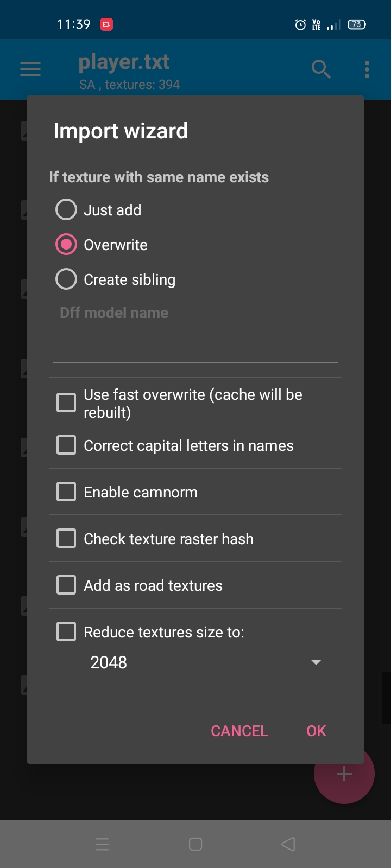This screenshot has height=868, width=391.
Task: Open the hamburger navigation menu
Action: 30,69
